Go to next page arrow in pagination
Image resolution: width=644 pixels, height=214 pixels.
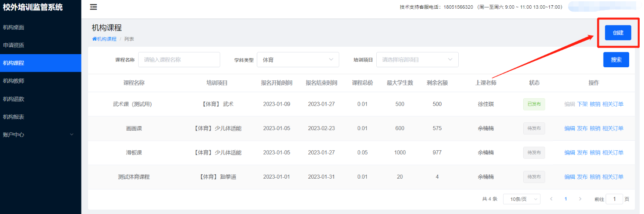coord(580,199)
